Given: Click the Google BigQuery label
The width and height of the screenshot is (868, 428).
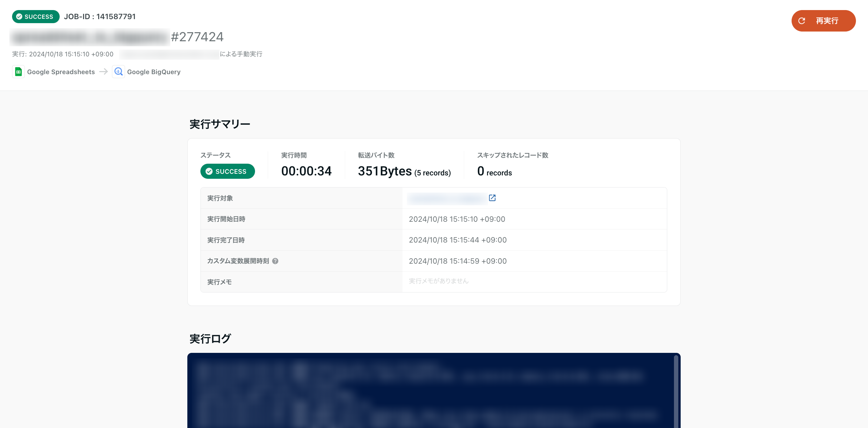Looking at the screenshot, I should [x=153, y=72].
